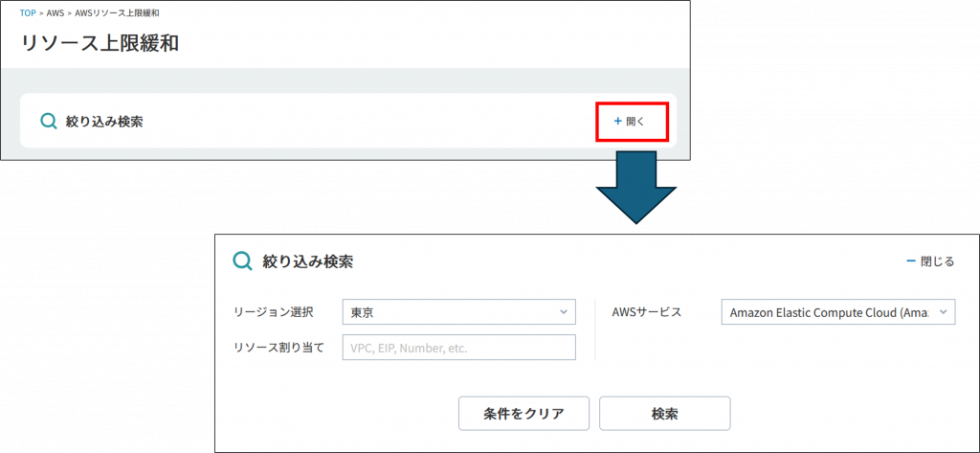Click the magnifier icon in the collapsed search panel
Viewport: 980px width, 453px height.
(49, 122)
